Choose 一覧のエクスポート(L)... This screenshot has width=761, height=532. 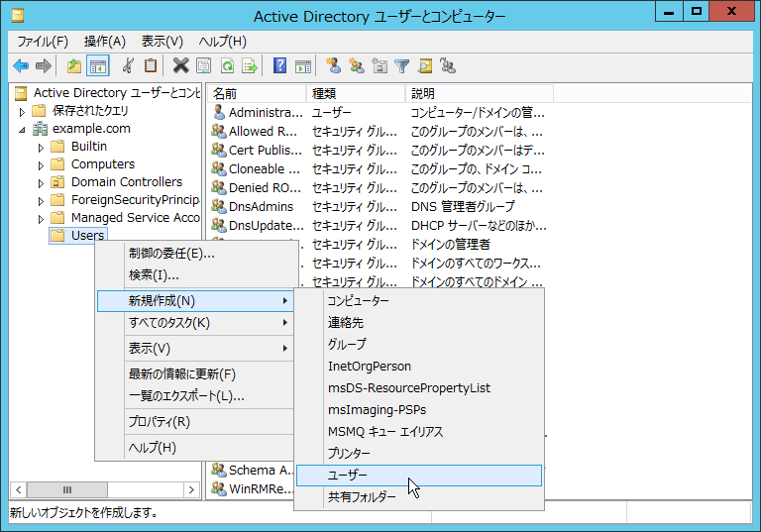point(195,395)
